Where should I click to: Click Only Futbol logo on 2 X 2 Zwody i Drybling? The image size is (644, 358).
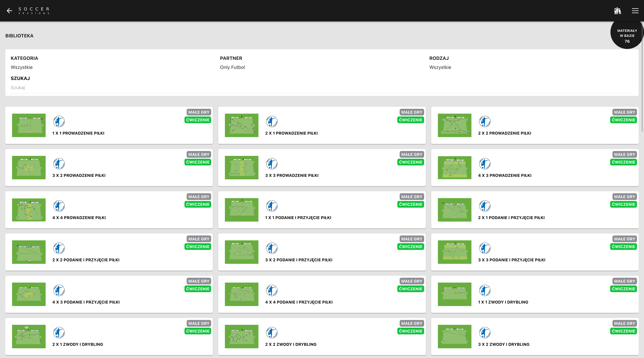coord(272,333)
